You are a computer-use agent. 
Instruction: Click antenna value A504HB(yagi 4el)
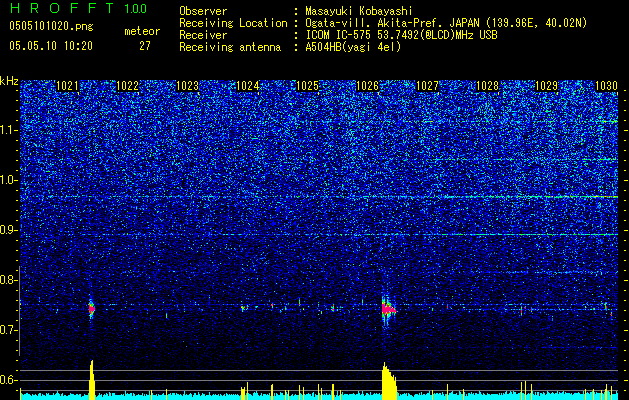tap(353, 47)
